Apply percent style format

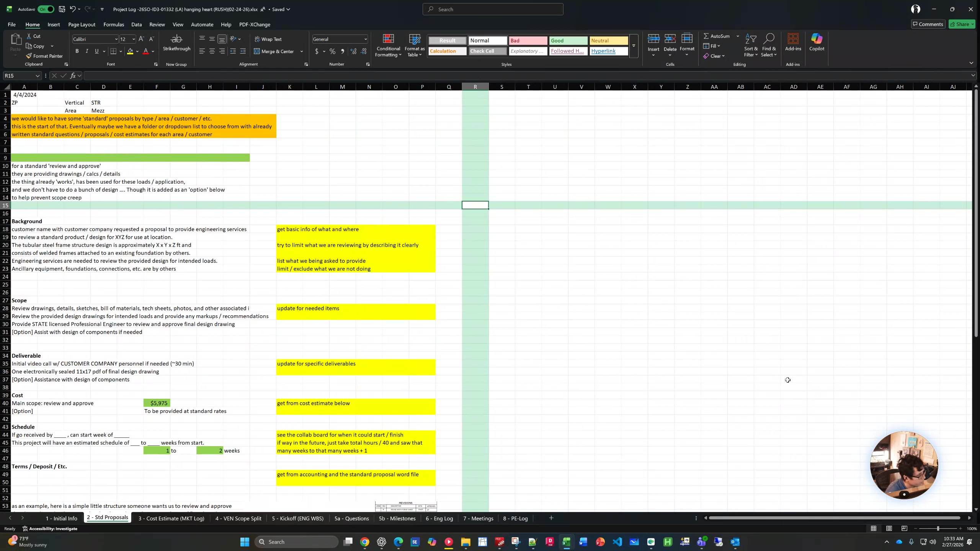[x=332, y=51]
